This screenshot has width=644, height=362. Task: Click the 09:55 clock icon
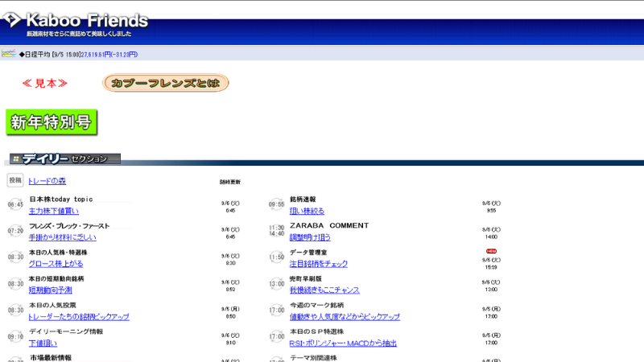click(276, 204)
